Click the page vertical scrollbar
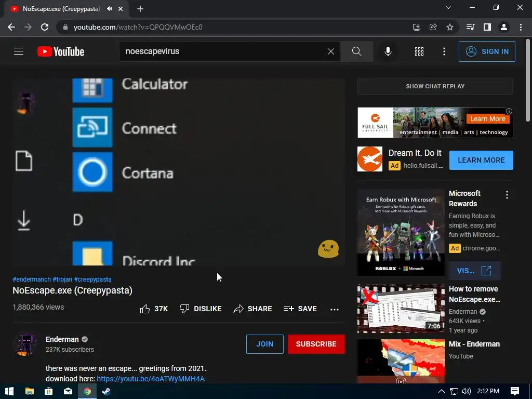This screenshot has height=399, width=532. (x=528, y=81)
